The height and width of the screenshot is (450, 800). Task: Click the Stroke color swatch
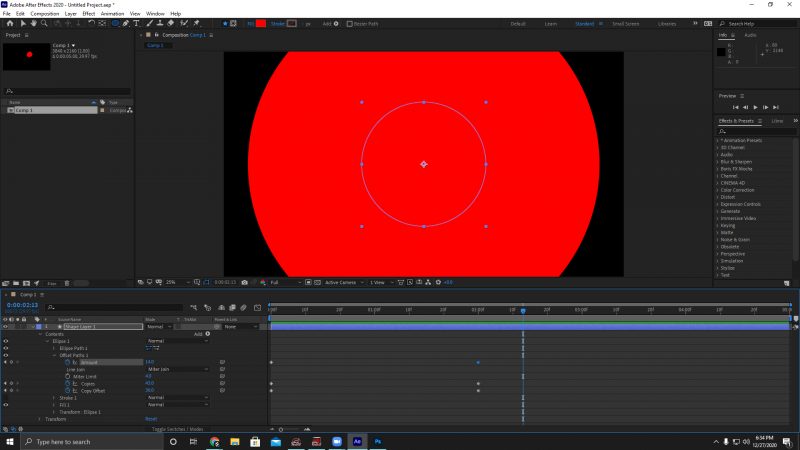291,23
